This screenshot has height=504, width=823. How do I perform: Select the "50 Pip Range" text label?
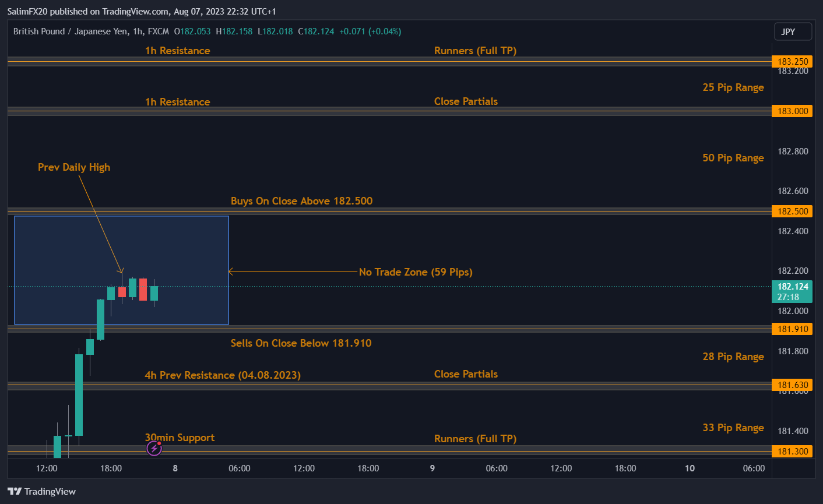(x=733, y=158)
